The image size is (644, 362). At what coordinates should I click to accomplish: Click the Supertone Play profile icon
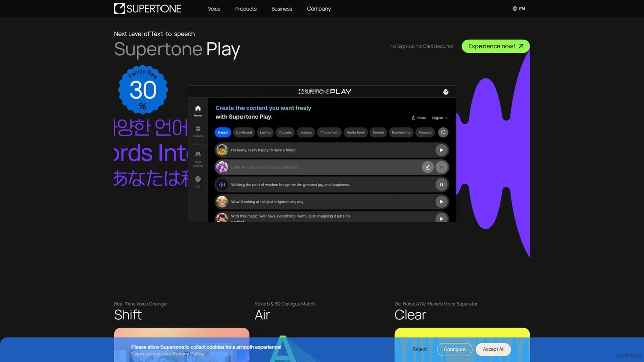[x=446, y=92]
